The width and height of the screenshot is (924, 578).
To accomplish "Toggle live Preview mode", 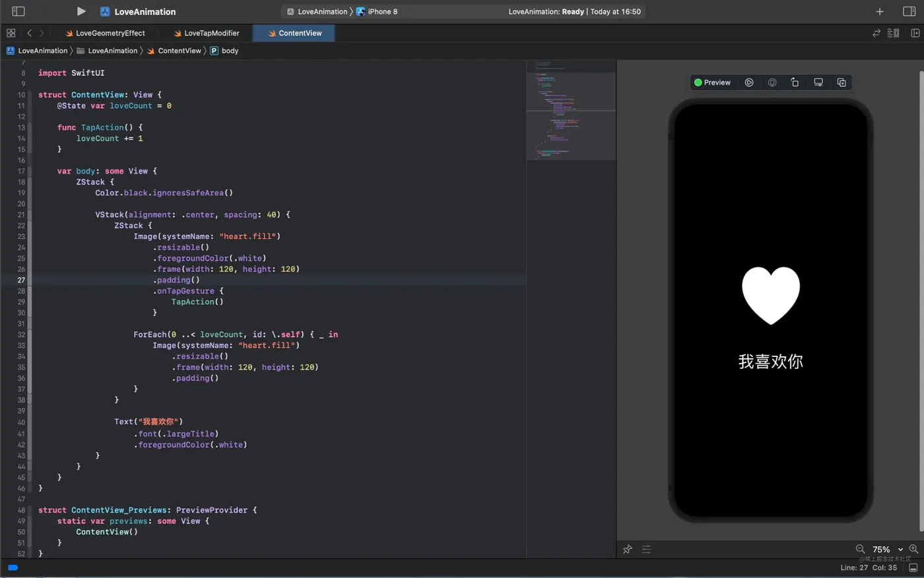I will click(713, 82).
